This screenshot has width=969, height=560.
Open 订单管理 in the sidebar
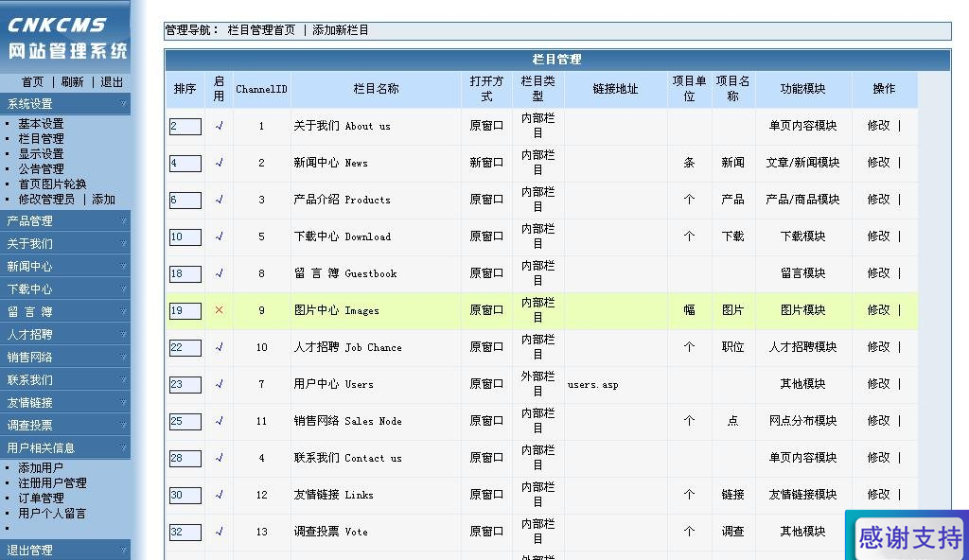click(41, 499)
